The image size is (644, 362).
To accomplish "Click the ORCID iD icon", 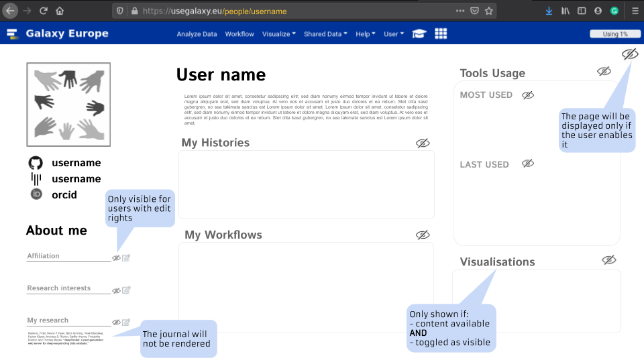I will point(36,194).
